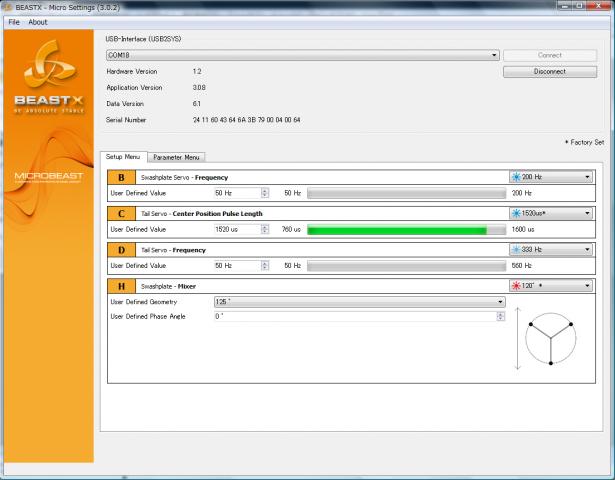This screenshot has height=480, width=615.
Task: Click the Factory Set legend text
Action: (584, 142)
